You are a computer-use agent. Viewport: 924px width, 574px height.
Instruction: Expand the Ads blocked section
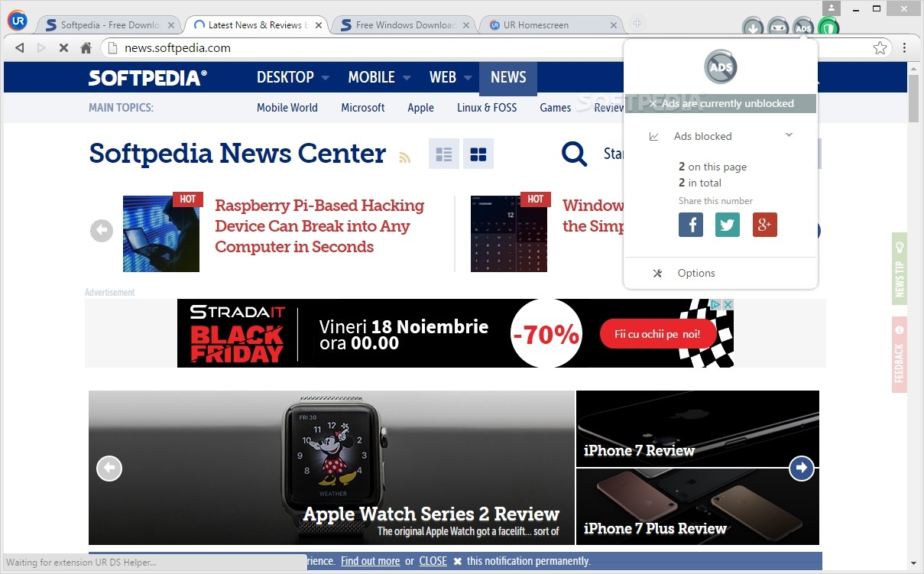pyautogui.click(x=789, y=135)
